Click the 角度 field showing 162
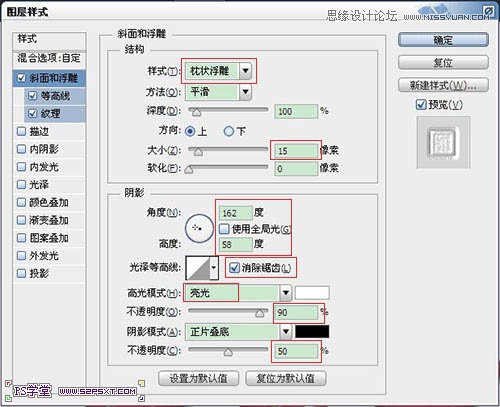The height and width of the screenshot is (407, 500). (x=236, y=213)
